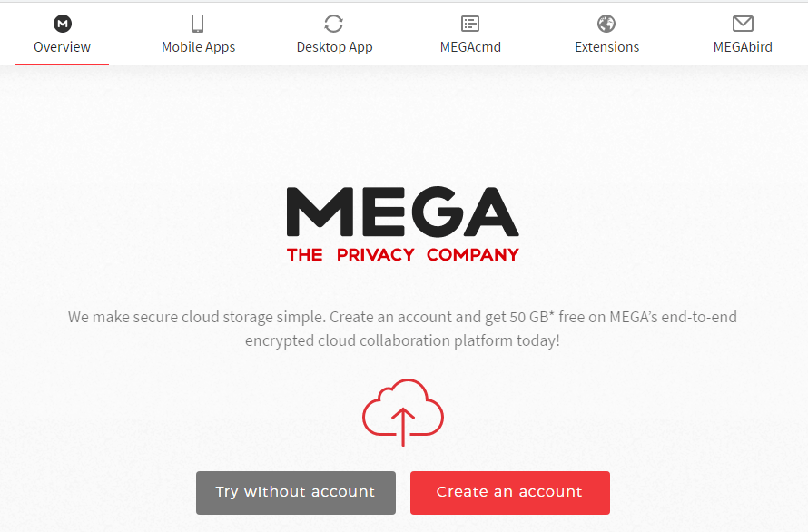Click the gray Try without account button
Screen dimensions: 808x532
pyautogui.click(x=296, y=493)
